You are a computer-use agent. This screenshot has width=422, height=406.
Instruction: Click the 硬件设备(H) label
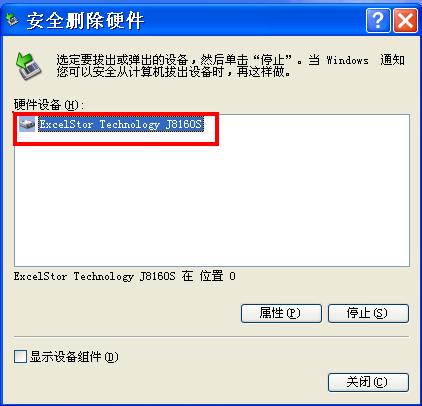(x=49, y=105)
